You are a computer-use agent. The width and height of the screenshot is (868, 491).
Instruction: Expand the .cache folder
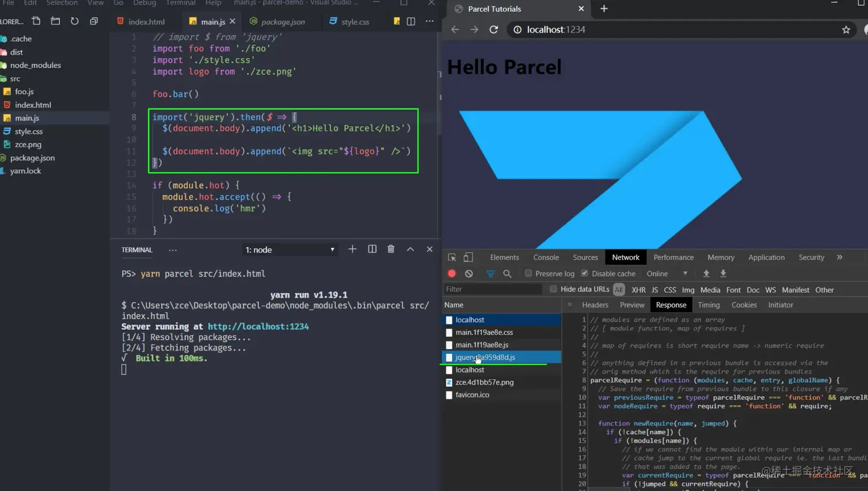[21, 38]
